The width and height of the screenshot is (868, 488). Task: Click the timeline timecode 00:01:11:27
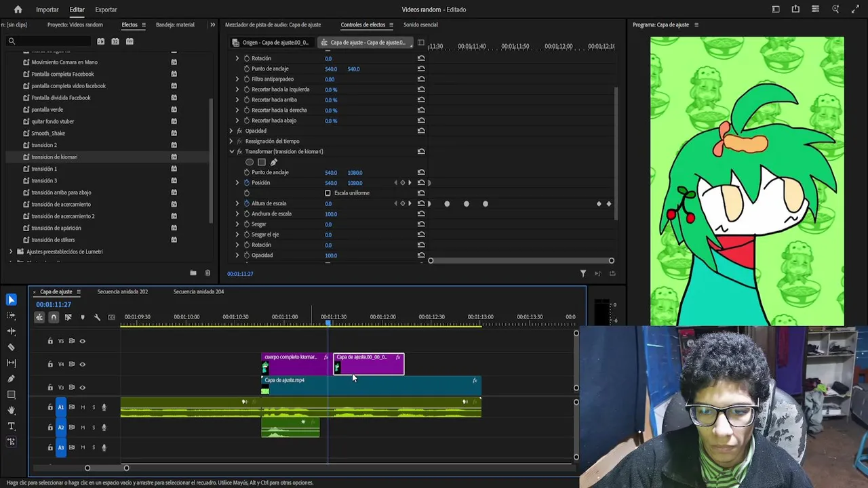point(54,305)
